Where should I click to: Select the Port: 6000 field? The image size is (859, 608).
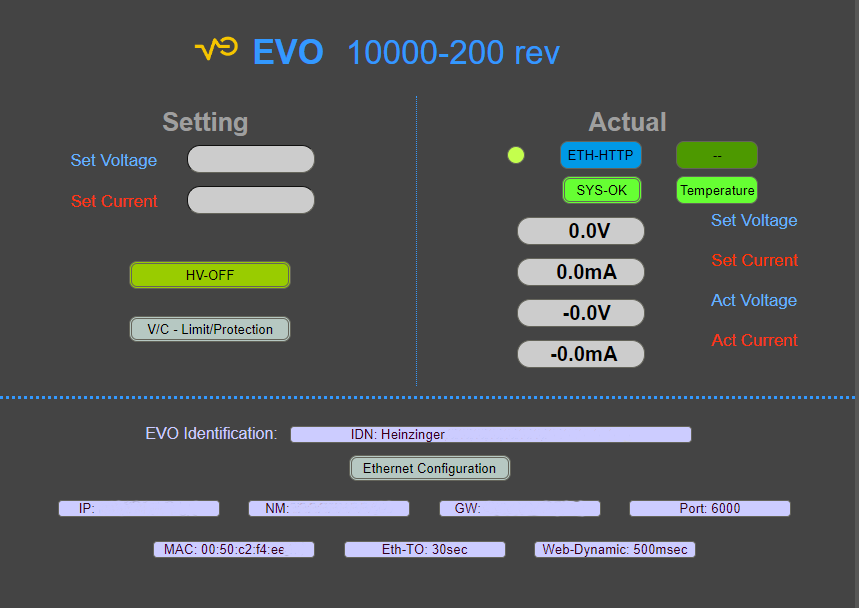pos(710,509)
